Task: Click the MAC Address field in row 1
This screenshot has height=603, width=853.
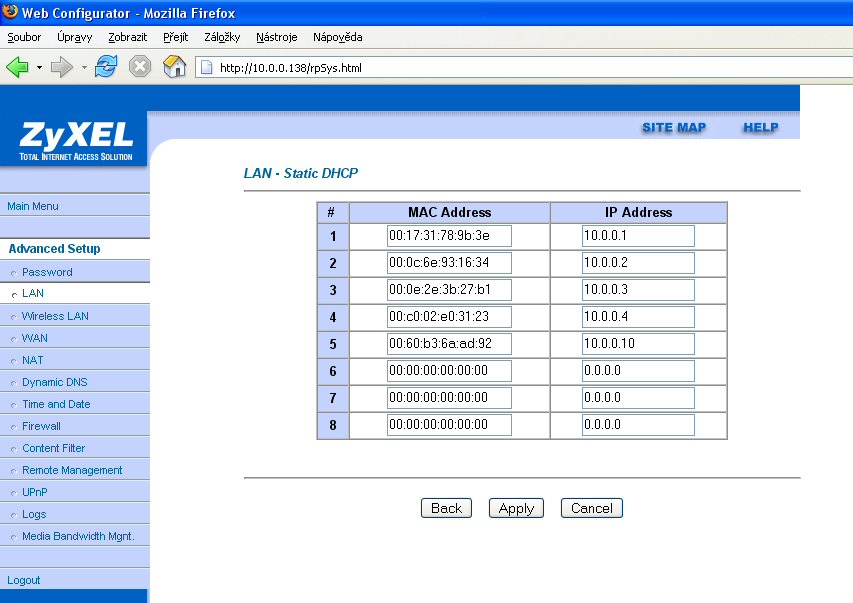Action: coord(449,236)
